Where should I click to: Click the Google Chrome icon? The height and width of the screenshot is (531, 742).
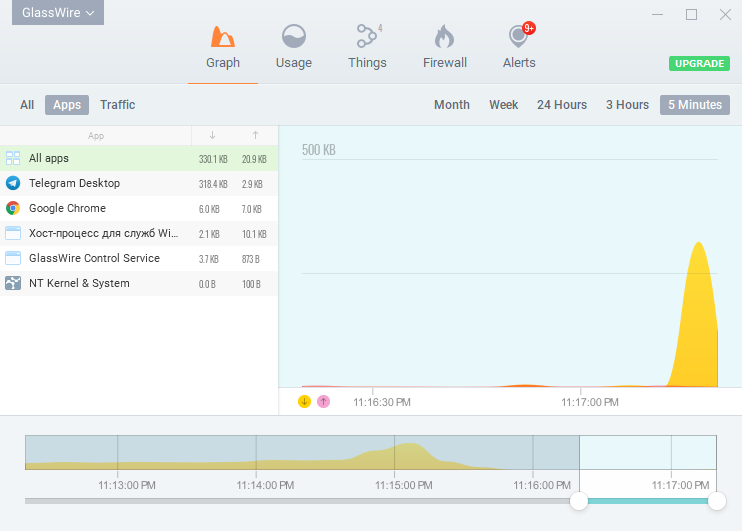(13, 208)
